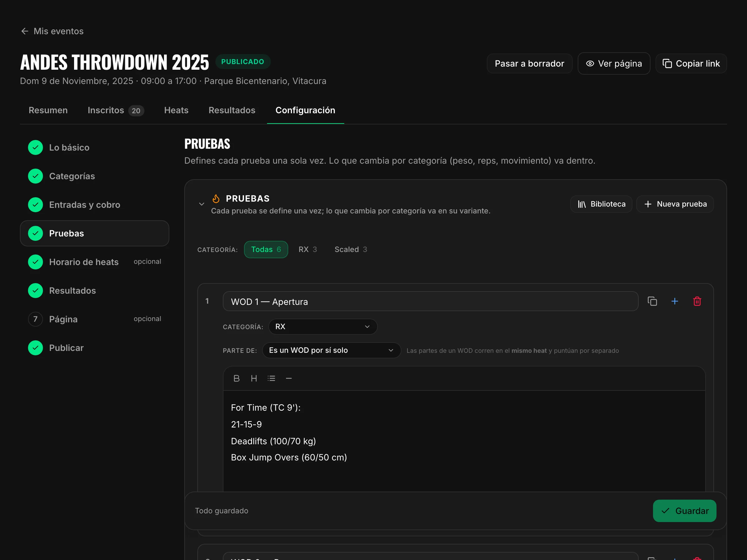This screenshot has height=560, width=747.
Task: Click into the WOD description text area
Action: click(464, 441)
